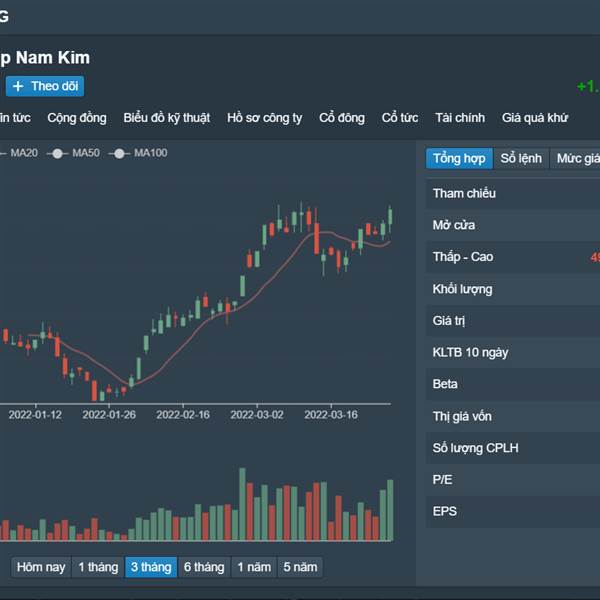Click the Theo dõi follow button

point(45,86)
